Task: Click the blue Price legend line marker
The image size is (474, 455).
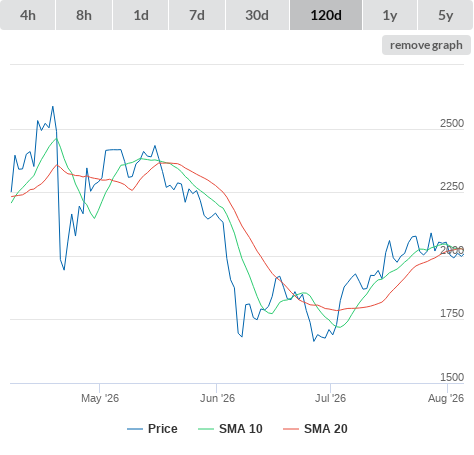Action: [135, 429]
